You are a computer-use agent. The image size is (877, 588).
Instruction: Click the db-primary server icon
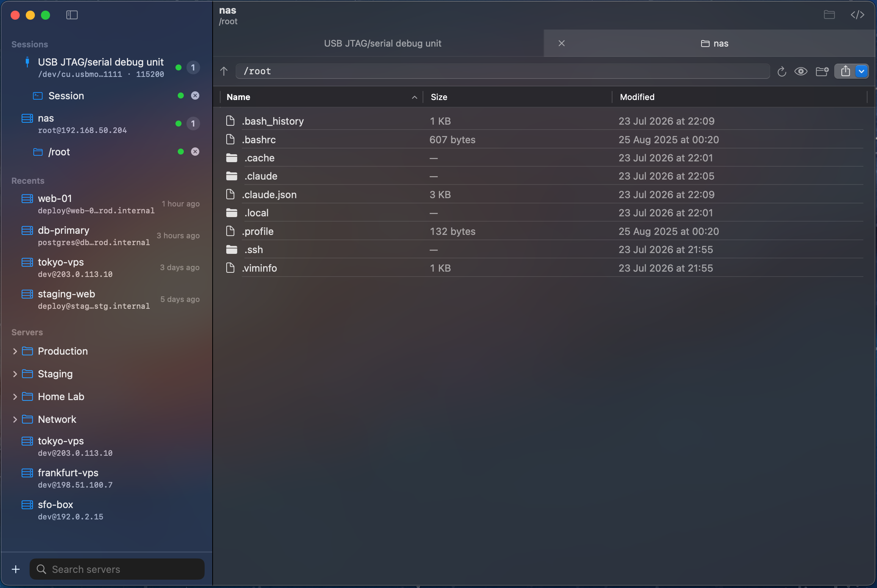click(x=27, y=230)
